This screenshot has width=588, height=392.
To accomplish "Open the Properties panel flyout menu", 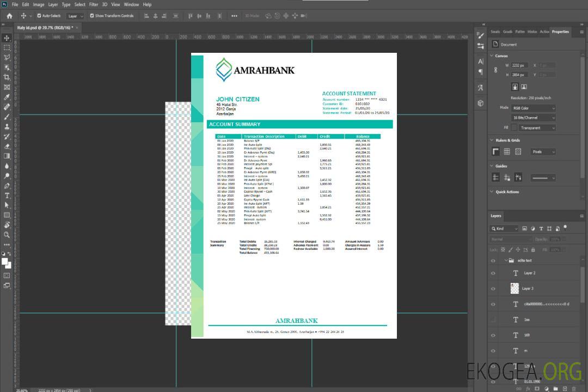I will click(581, 32).
